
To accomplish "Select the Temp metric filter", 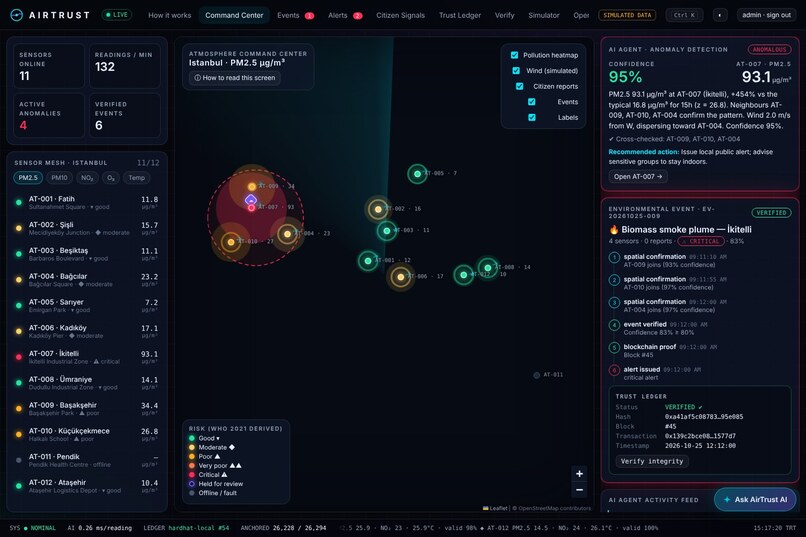I will coord(137,178).
